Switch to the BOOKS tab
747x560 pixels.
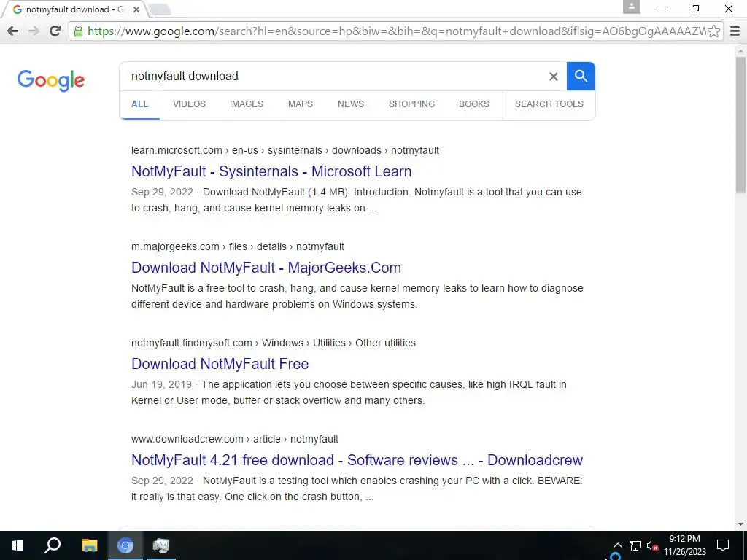tap(474, 104)
